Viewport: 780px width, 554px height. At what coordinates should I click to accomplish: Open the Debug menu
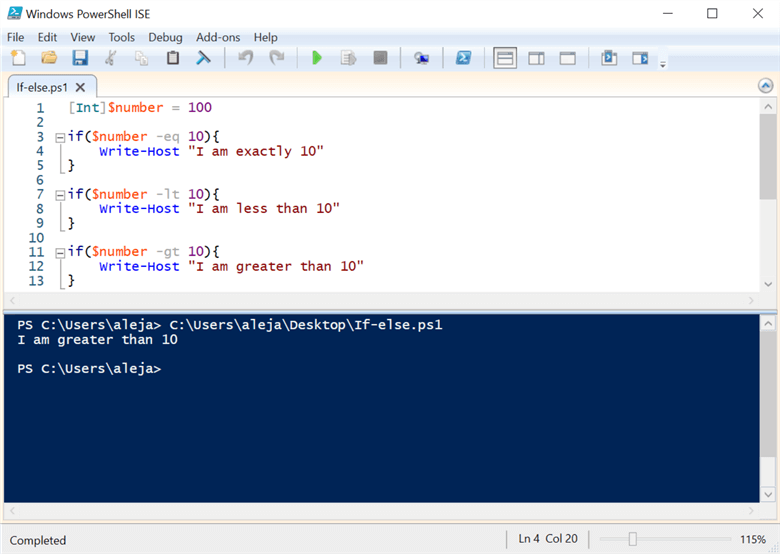pos(165,37)
